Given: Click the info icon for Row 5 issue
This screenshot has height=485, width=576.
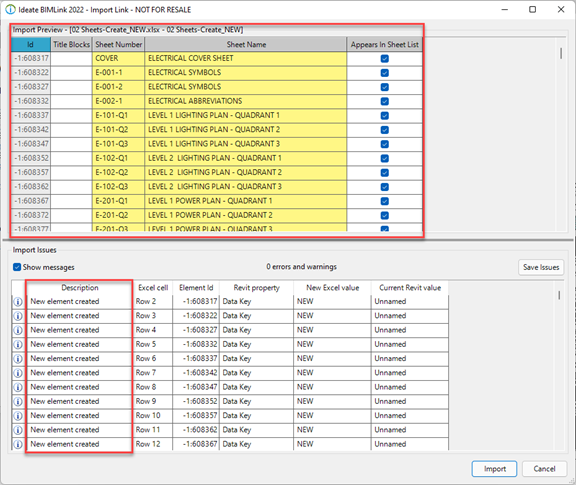Looking at the screenshot, I should (18, 345).
